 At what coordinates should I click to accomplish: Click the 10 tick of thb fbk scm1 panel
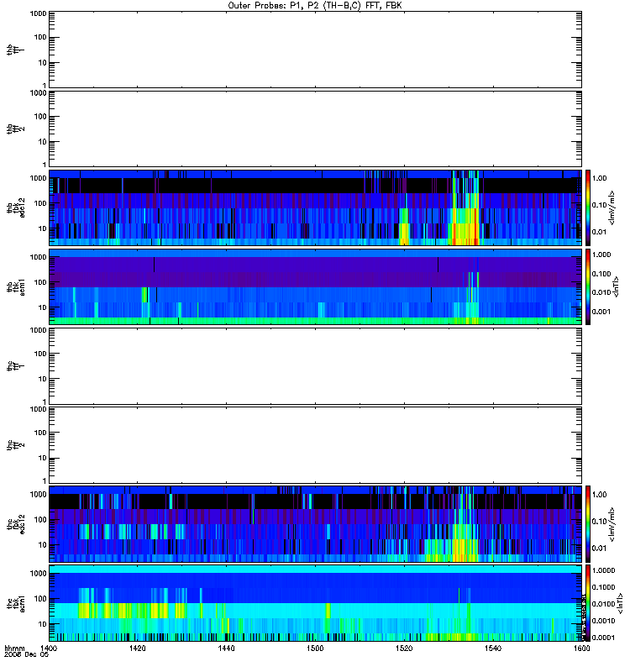(x=43, y=307)
